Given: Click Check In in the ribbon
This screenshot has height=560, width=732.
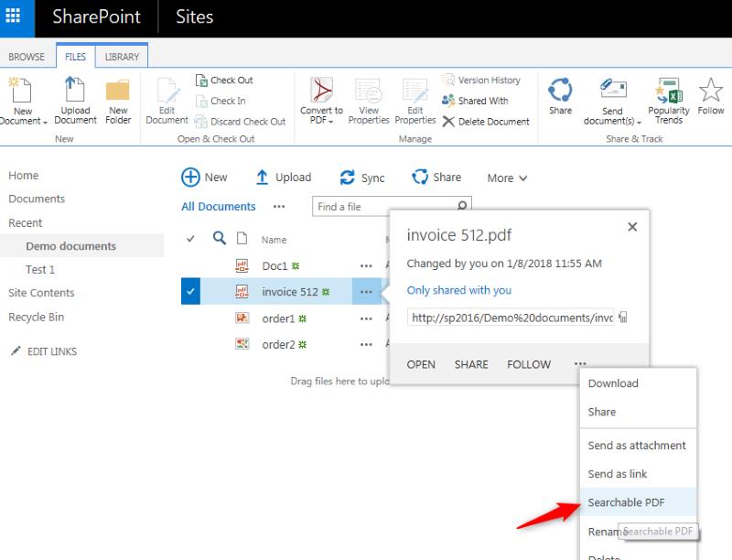Looking at the screenshot, I should [x=221, y=101].
